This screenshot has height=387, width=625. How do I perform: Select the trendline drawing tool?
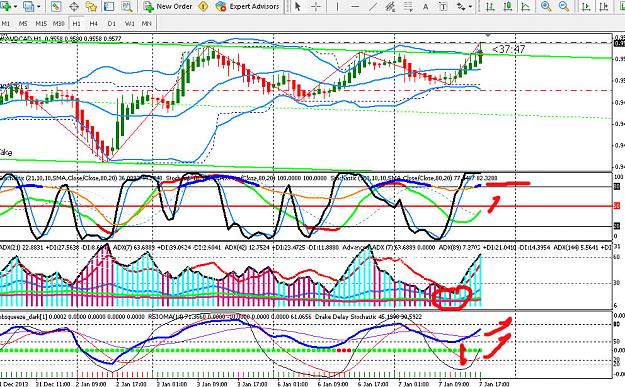pyautogui.click(x=372, y=6)
